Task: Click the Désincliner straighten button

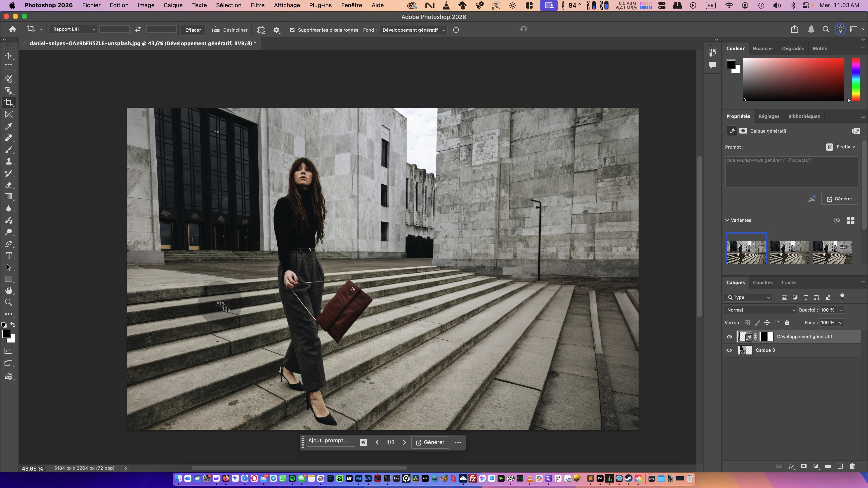Action: point(229,30)
